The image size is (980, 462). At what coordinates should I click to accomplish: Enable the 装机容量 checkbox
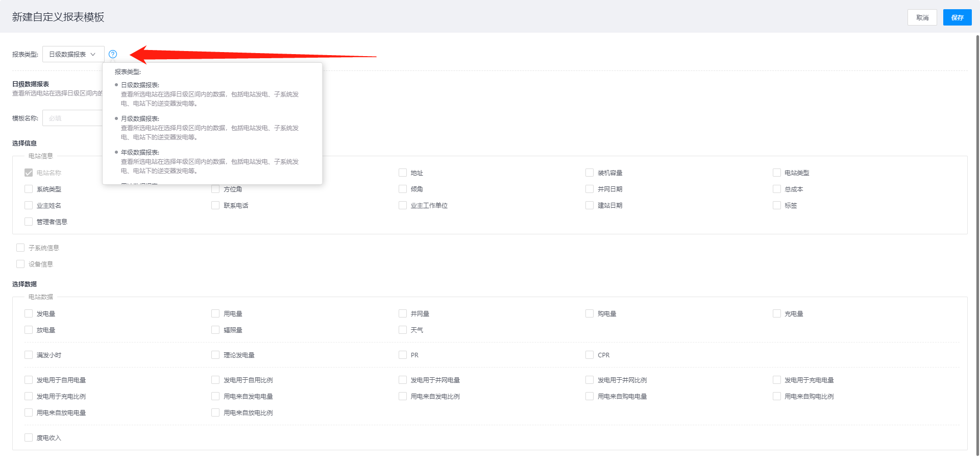tap(590, 173)
